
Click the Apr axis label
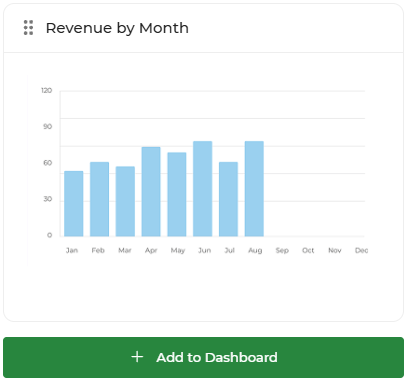point(151,251)
